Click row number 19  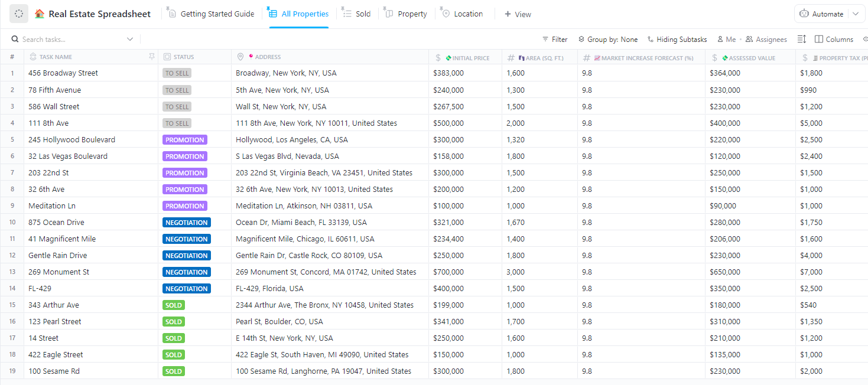point(12,371)
